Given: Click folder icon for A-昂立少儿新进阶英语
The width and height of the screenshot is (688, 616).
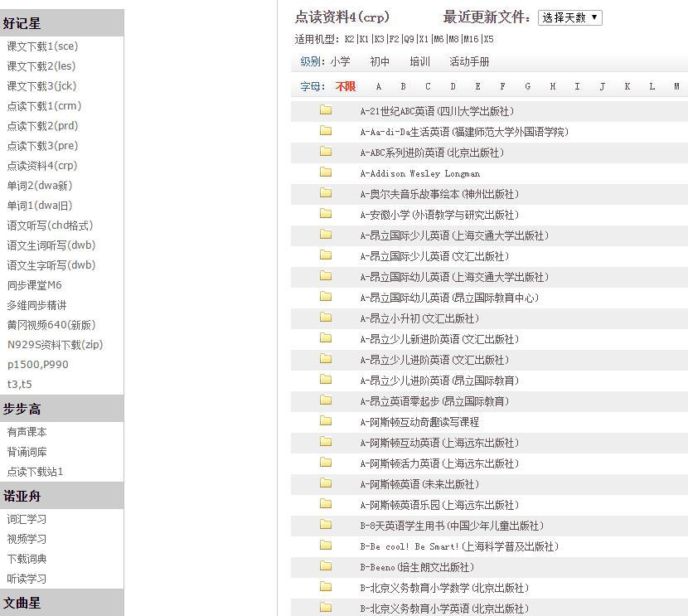Looking at the screenshot, I should click(x=326, y=337).
